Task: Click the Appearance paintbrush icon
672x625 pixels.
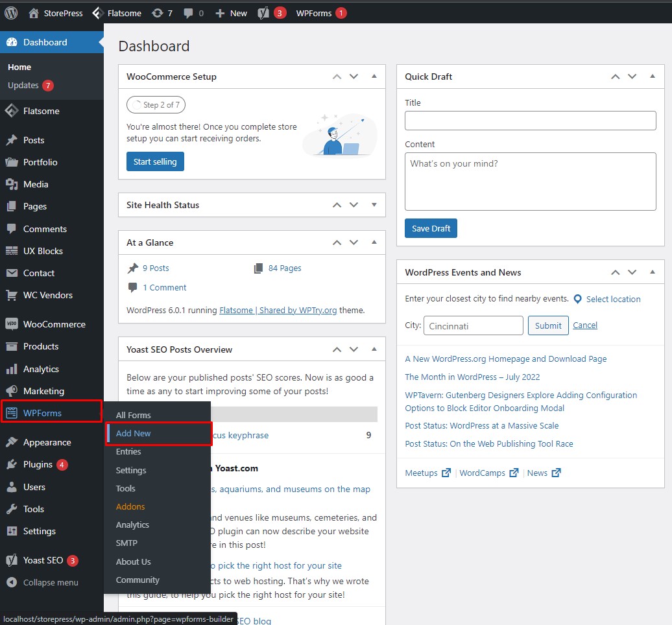Action: (12, 442)
